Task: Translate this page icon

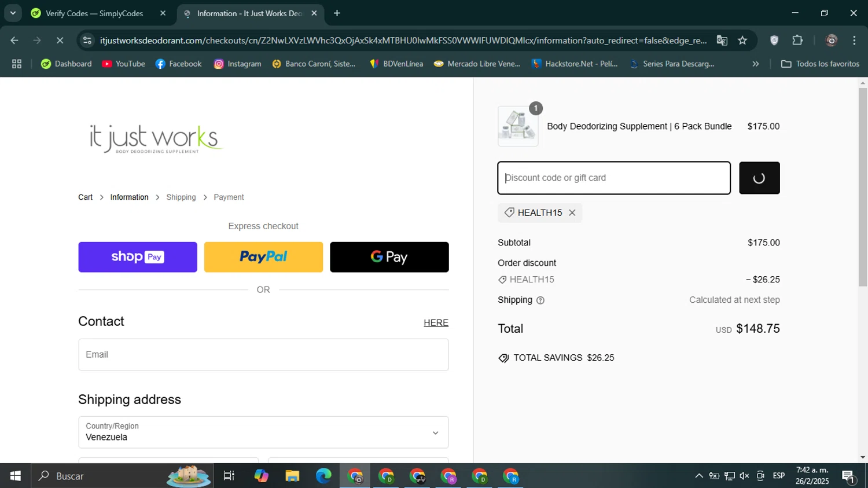Action: pos(722,41)
